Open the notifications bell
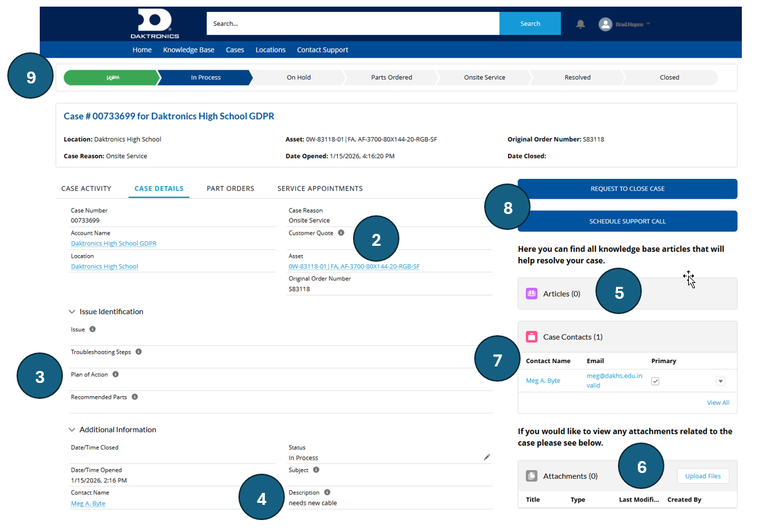 tap(581, 24)
